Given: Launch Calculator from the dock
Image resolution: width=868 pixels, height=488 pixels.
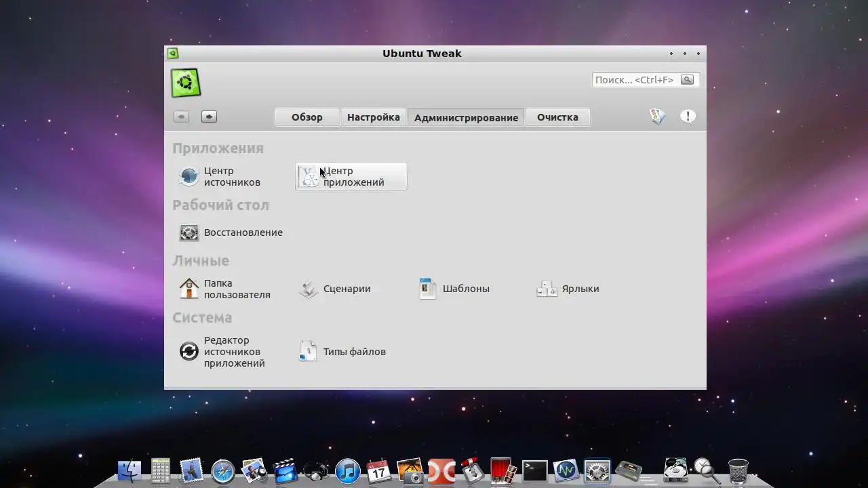Looking at the screenshot, I should [x=160, y=470].
